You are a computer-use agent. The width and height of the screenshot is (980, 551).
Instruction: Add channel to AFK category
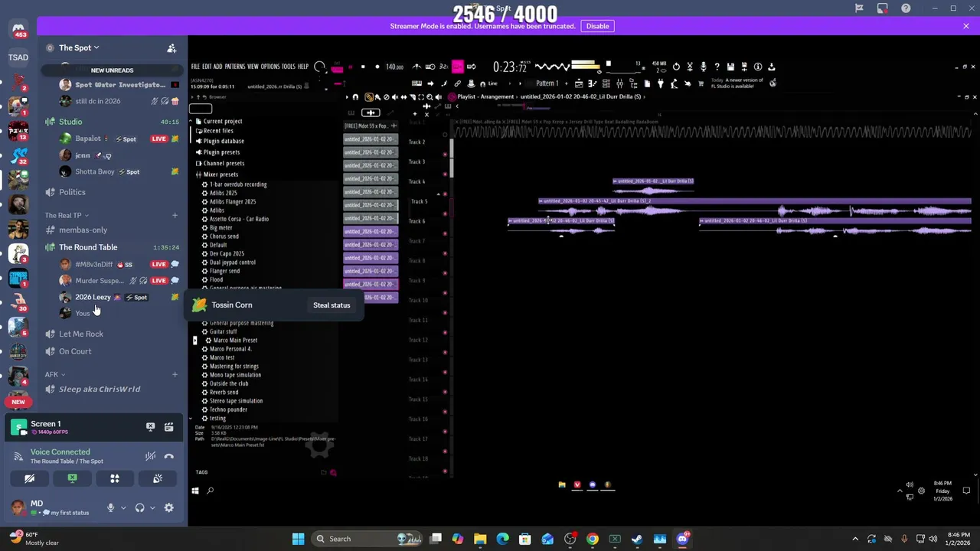click(175, 374)
